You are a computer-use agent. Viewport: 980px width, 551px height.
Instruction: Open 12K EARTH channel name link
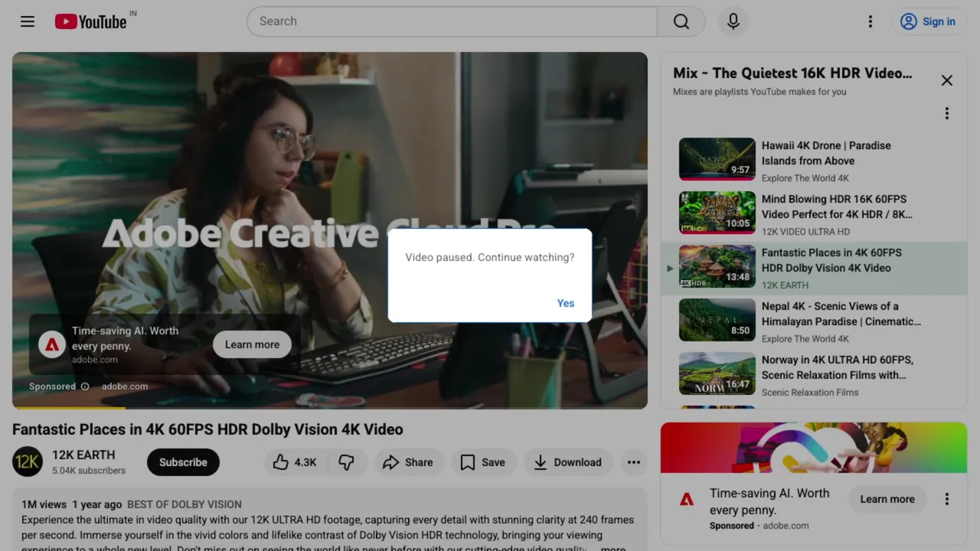point(83,455)
